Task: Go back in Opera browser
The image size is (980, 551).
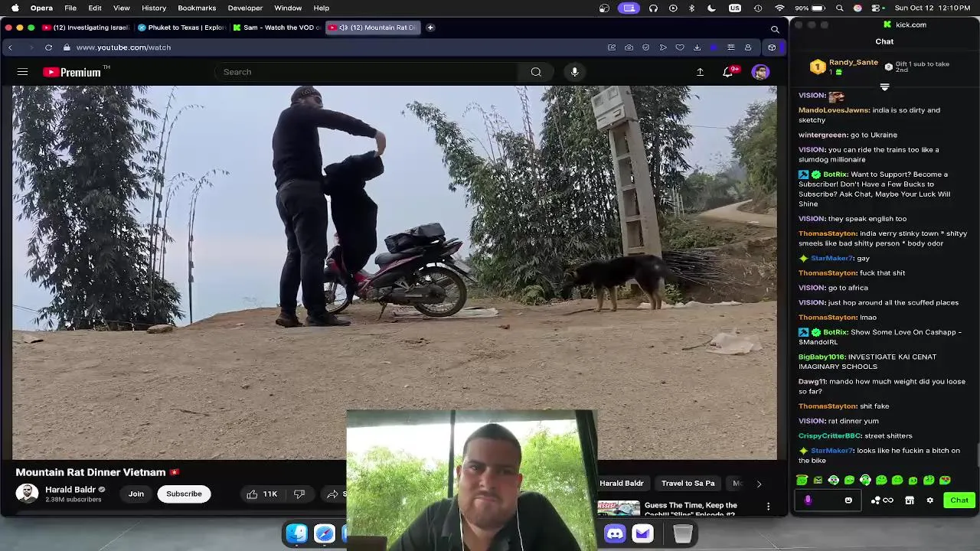Action: (x=10, y=47)
